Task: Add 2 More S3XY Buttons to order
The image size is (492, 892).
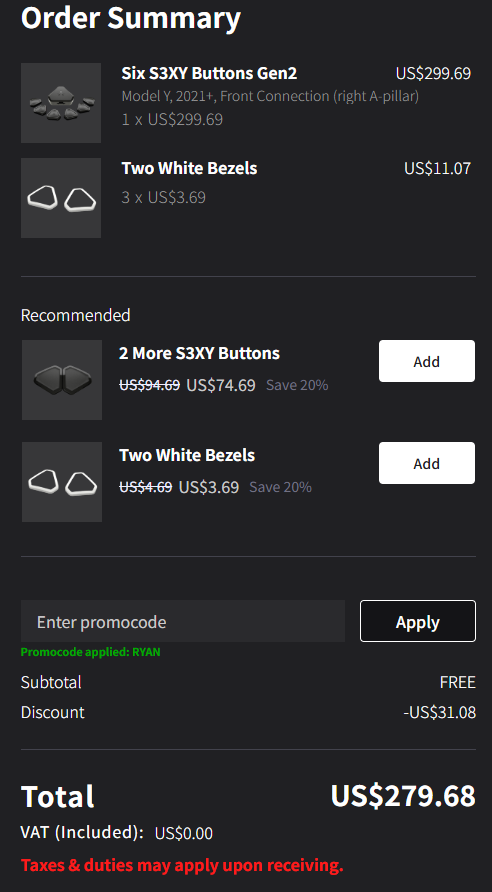Action: (x=427, y=361)
